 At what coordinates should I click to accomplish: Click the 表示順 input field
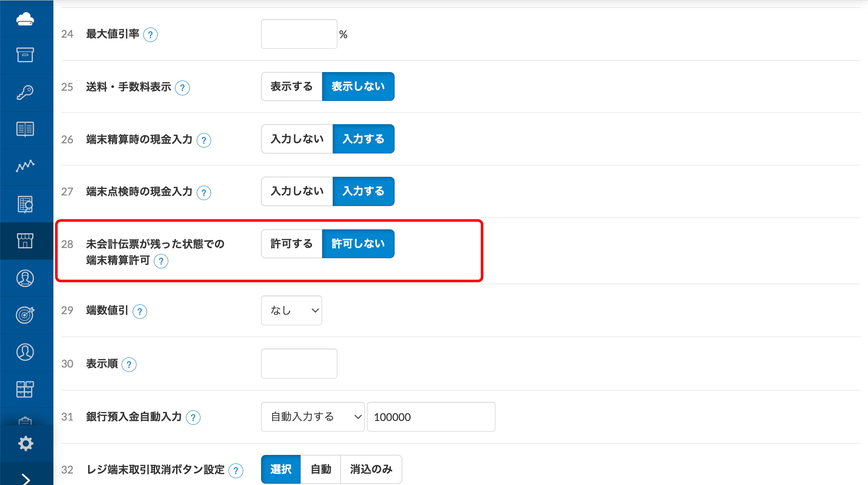(x=299, y=364)
